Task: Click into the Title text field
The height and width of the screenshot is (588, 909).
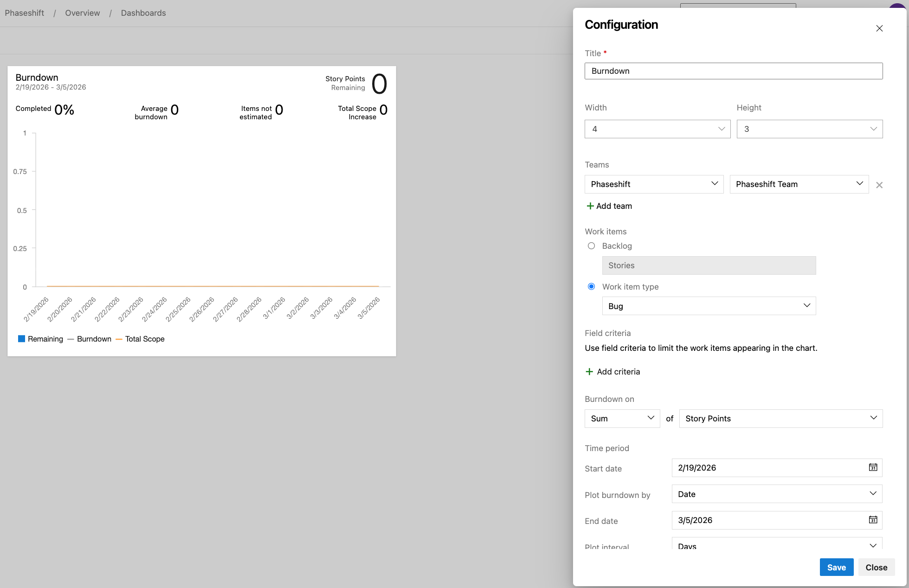Action: click(x=733, y=71)
